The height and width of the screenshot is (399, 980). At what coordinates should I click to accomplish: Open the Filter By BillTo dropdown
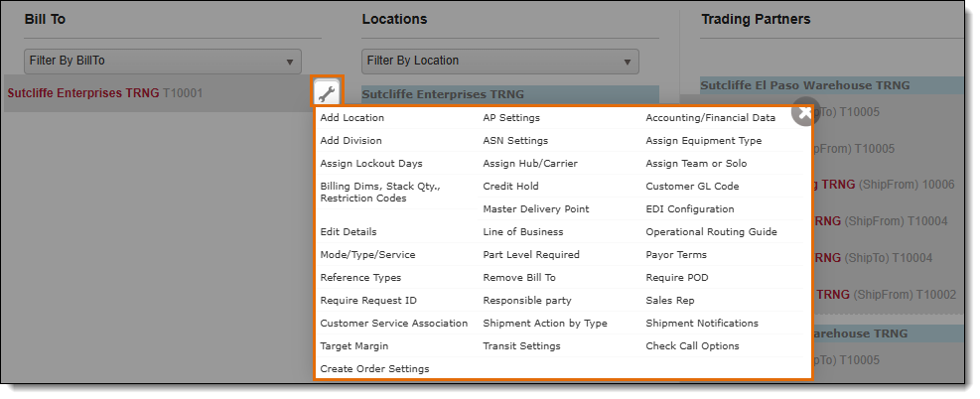click(163, 61)
